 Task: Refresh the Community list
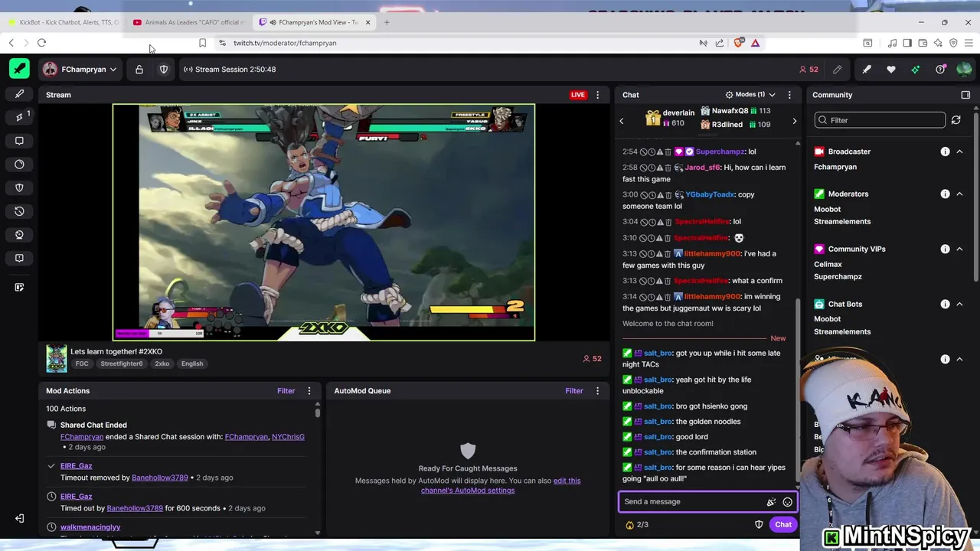coord(956,120)
